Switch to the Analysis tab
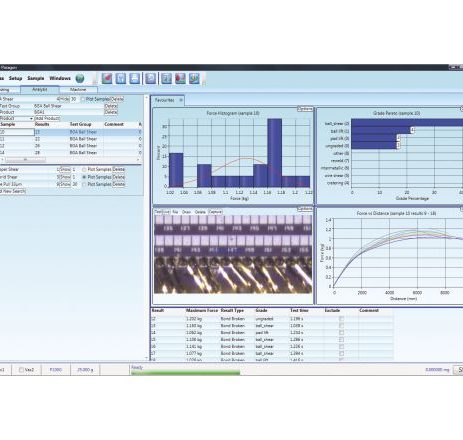463x440 pixels. click(40, 90)
